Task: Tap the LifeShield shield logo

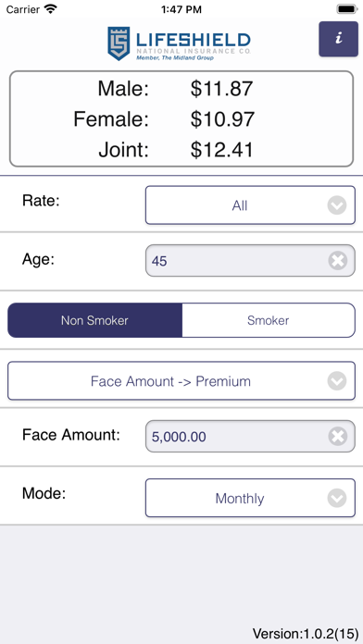Action: pos(119,43)
